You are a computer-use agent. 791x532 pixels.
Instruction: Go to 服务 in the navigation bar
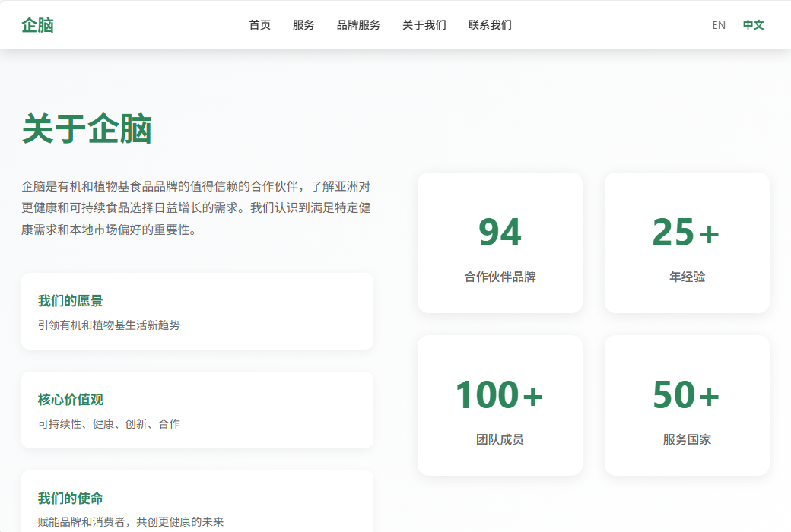[303, 25]
